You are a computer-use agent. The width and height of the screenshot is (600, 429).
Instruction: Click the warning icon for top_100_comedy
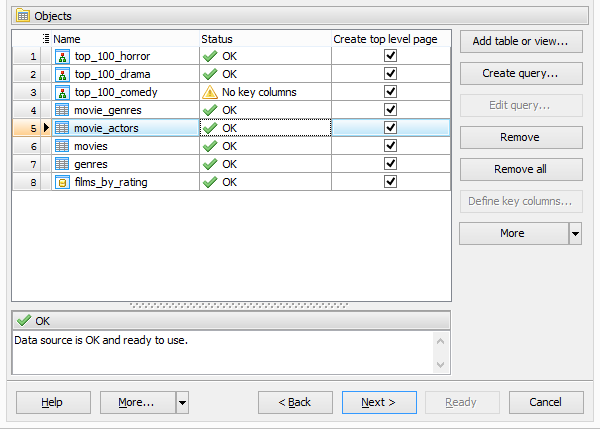click(x=210, y=92)
